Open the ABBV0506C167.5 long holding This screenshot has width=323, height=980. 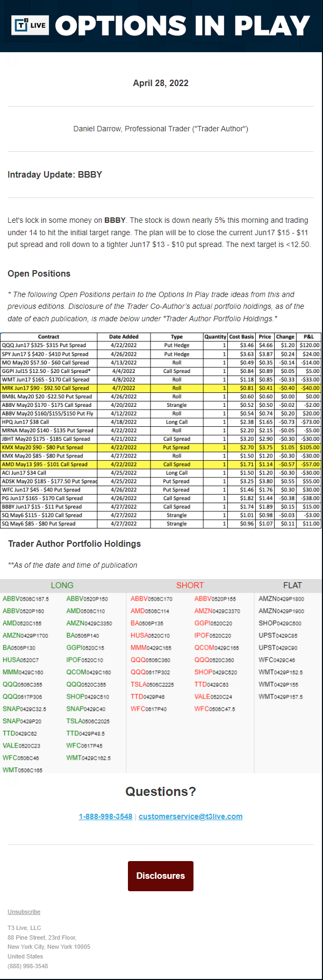tap(26, 599)
